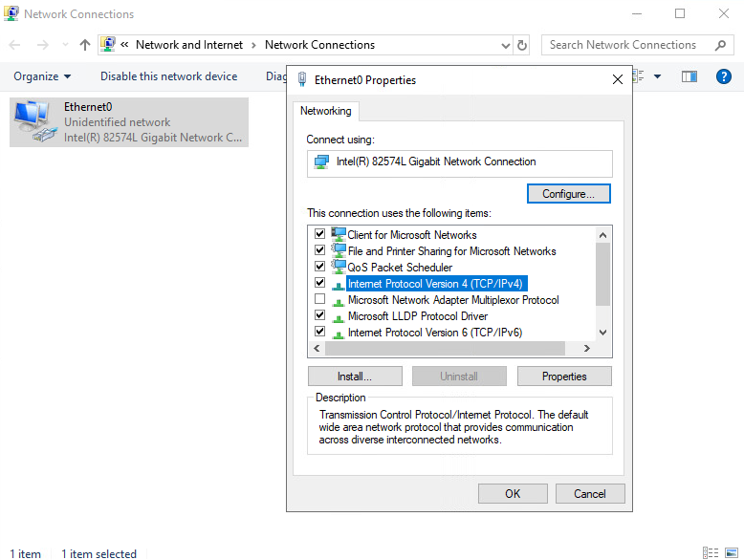Click the search magnifier icon
Viewport: 744px width, 560px height.
pos(720,45)
